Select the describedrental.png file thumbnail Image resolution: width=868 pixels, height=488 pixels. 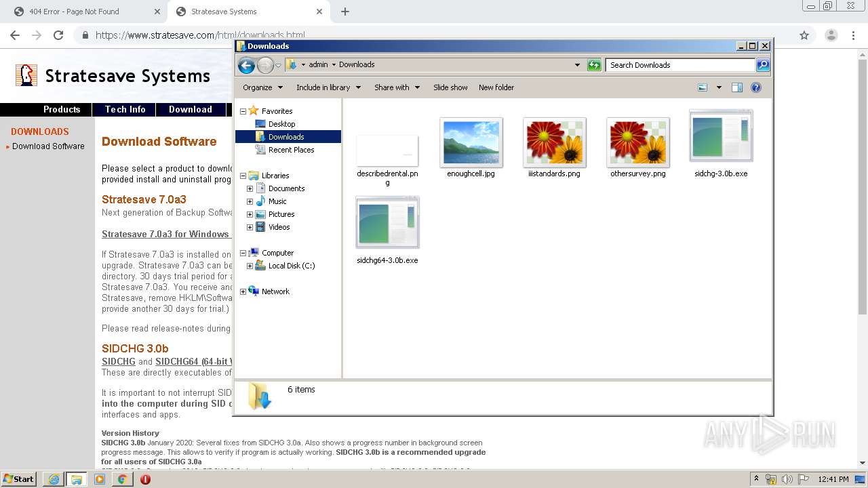tap(387, 151)
